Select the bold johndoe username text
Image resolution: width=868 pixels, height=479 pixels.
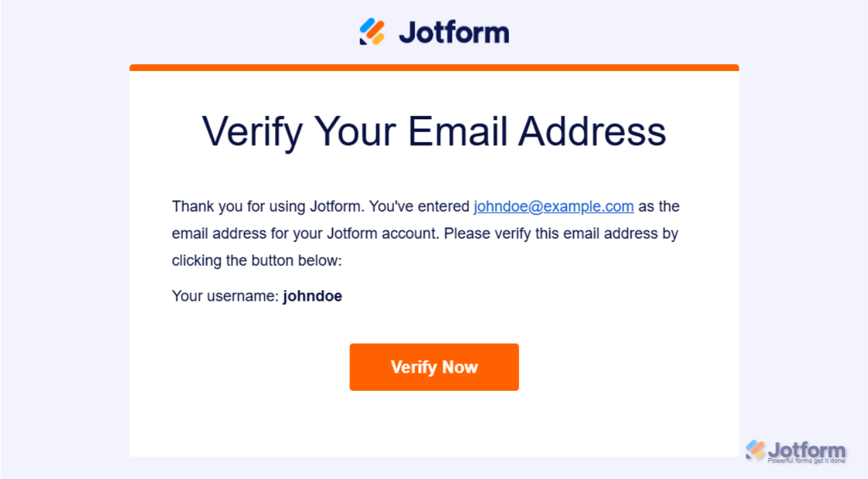(x=312, y=296)
